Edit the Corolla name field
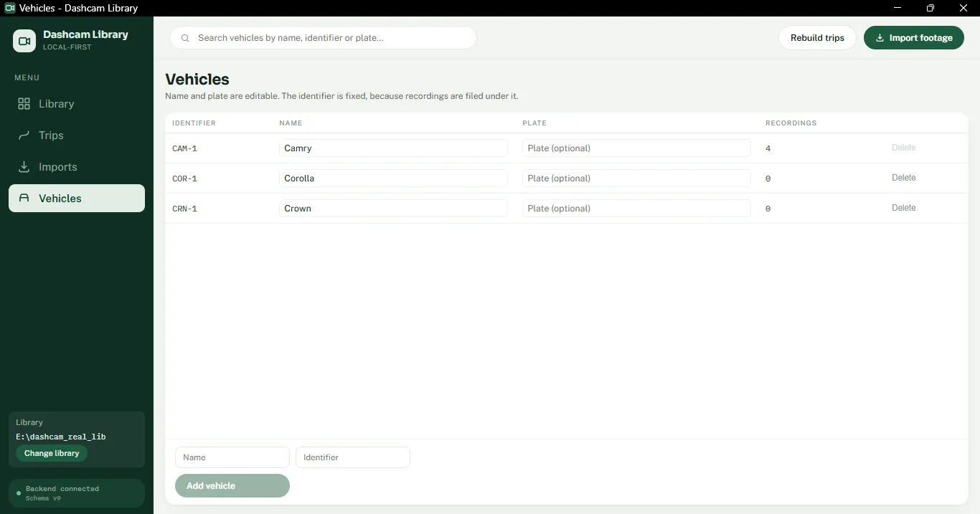This screenshot has height=514, width=980. [x=393, y=179]
